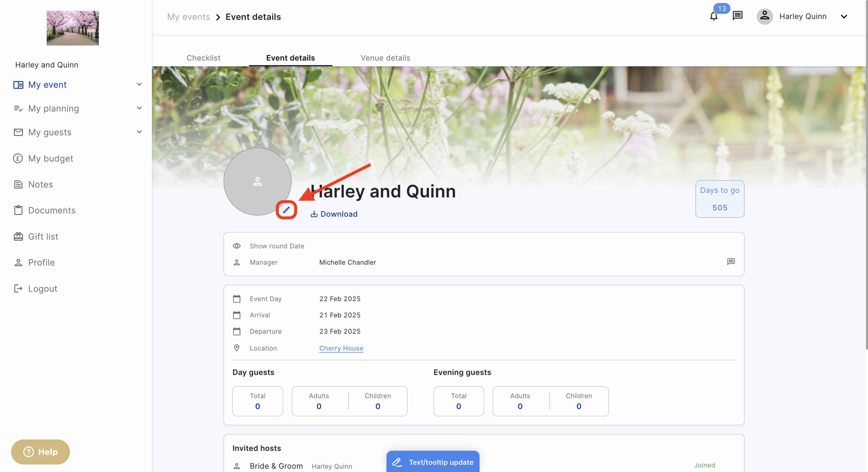
Task: Open the Harley Quinn account dropdown arrow
Action: click(844, 17)
